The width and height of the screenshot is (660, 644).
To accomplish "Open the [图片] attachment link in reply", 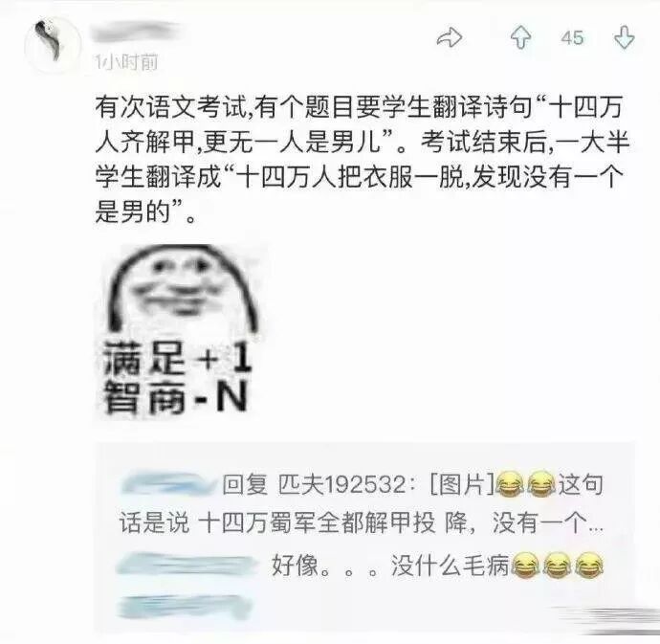I will 462,484.
